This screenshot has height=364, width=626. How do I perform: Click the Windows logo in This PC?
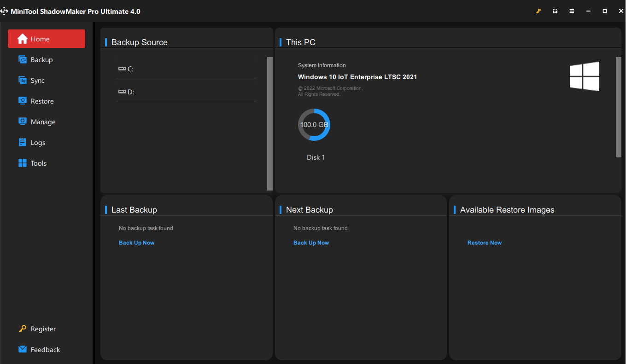(x=585, y=76)
